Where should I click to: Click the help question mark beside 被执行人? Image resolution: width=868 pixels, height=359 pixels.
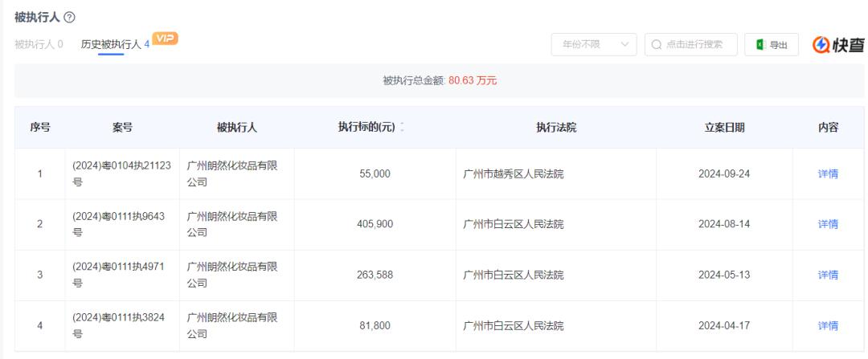(x=69, y=18)
